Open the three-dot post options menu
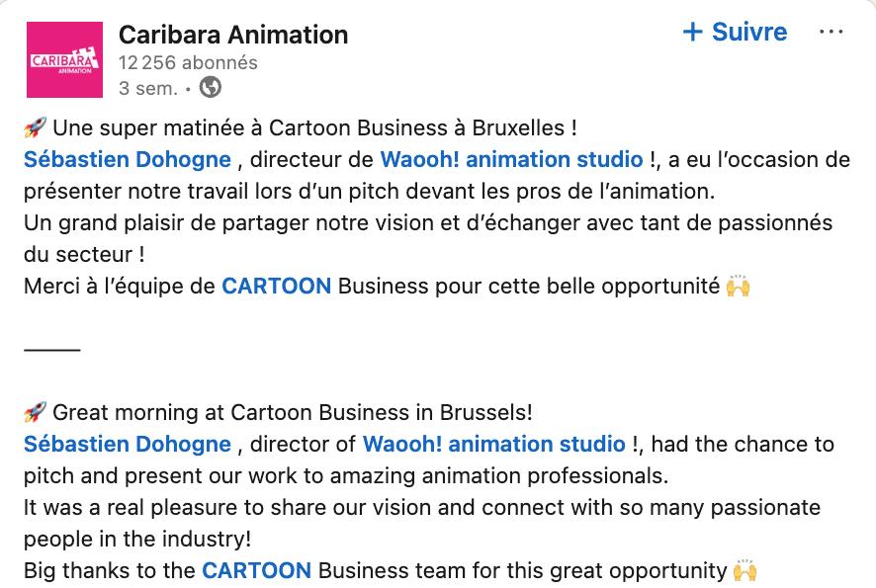This screenshot has height=588, width=876. point(831,33)
